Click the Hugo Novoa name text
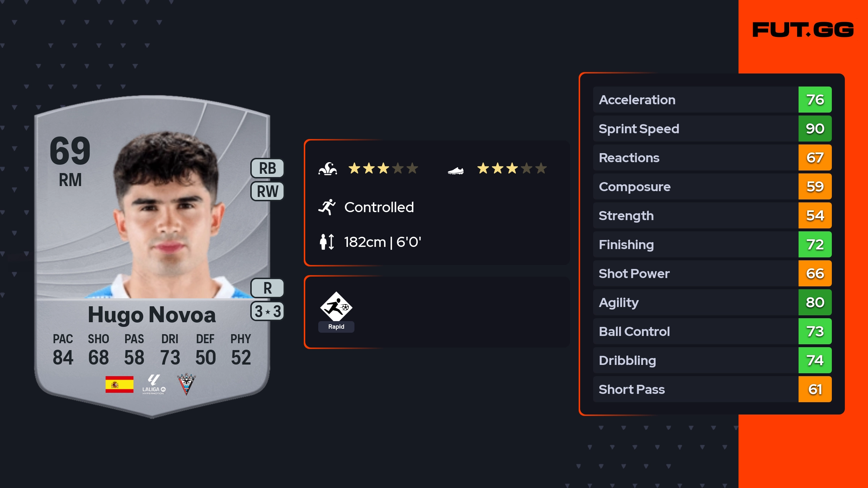This screenshot has height=488, width=868. click(x=152, y=315)
